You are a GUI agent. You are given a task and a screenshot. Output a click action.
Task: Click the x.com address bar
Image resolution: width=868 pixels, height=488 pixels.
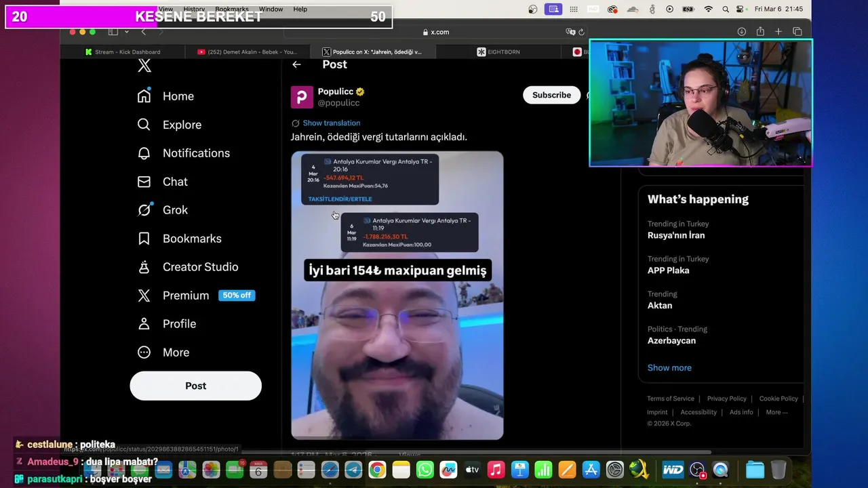pyautogui.click(x=435, y=32)
